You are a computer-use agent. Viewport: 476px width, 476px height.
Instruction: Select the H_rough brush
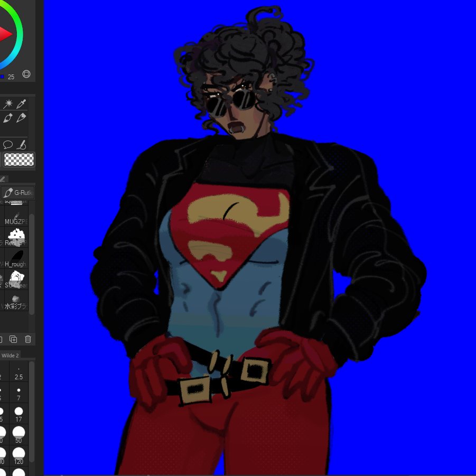click(16, 258)
